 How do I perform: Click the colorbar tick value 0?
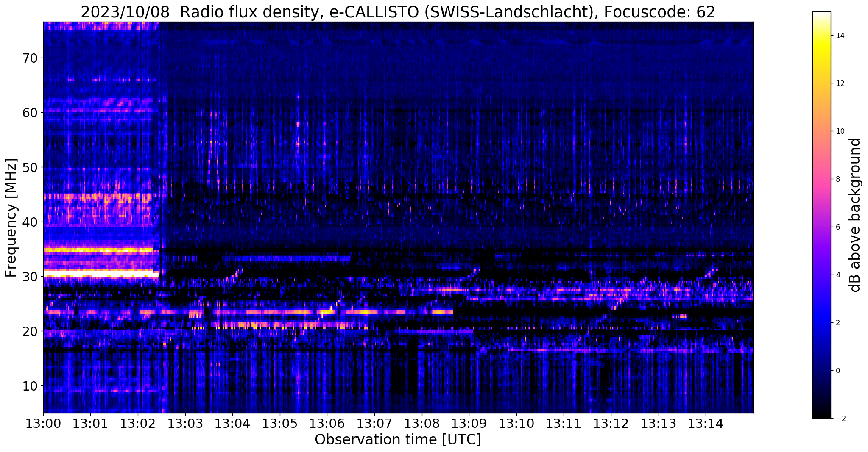click(x=837, y=371)
